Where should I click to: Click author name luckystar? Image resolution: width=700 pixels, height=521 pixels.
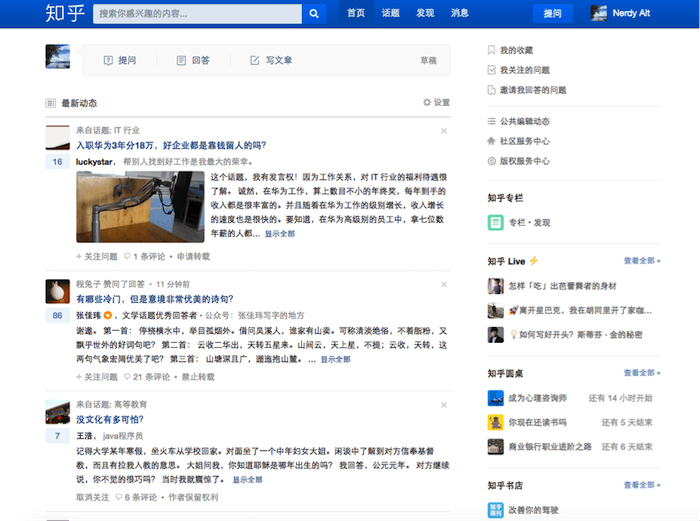pyautogui.click(x=94, y=162)
